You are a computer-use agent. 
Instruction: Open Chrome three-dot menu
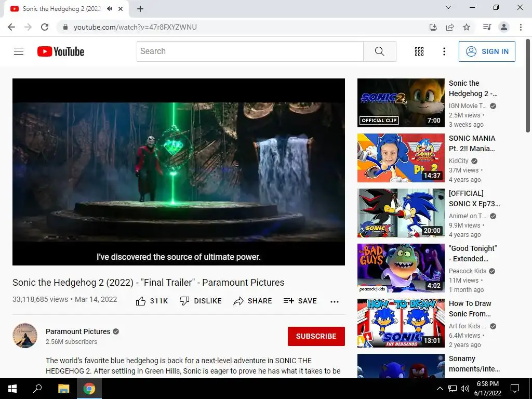pos(521,27)
